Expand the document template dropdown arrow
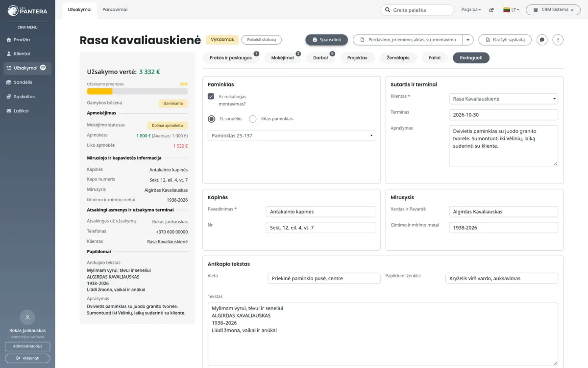This screenshot has height=368, width=588. tap(468, 40)
